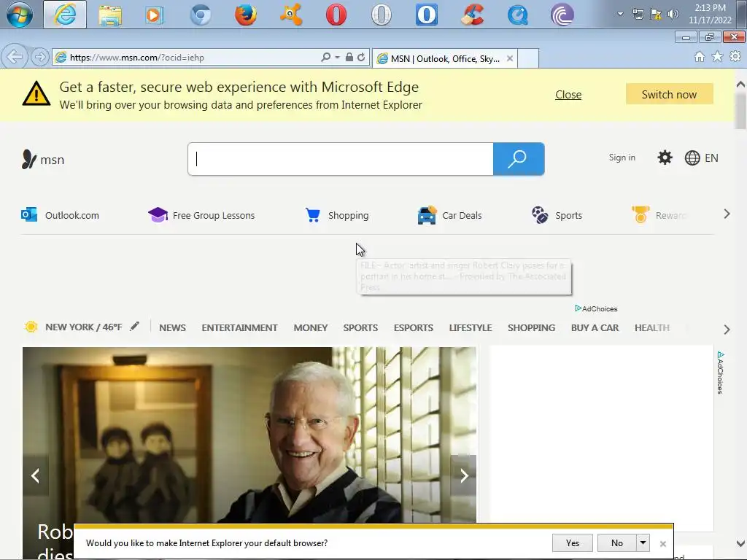
Task: Open the address bar autocomplete dropdown
Action: 337,57
